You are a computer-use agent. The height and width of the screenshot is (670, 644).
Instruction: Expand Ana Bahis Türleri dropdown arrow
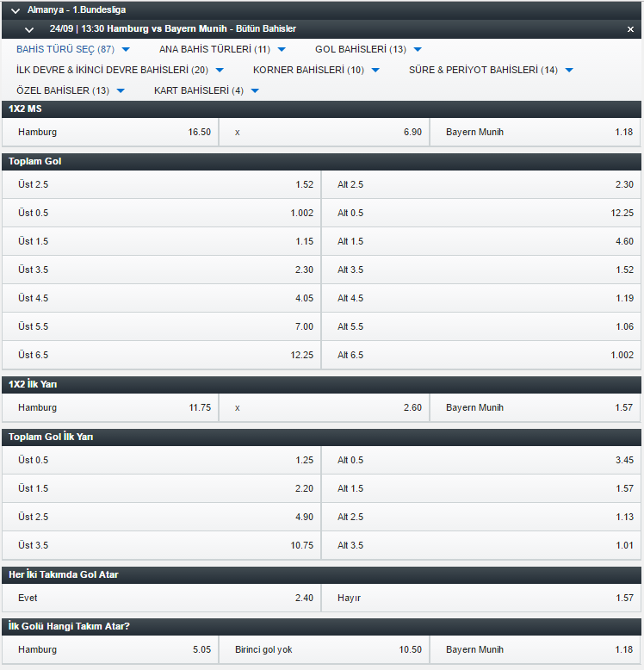(x=282, y=50)
